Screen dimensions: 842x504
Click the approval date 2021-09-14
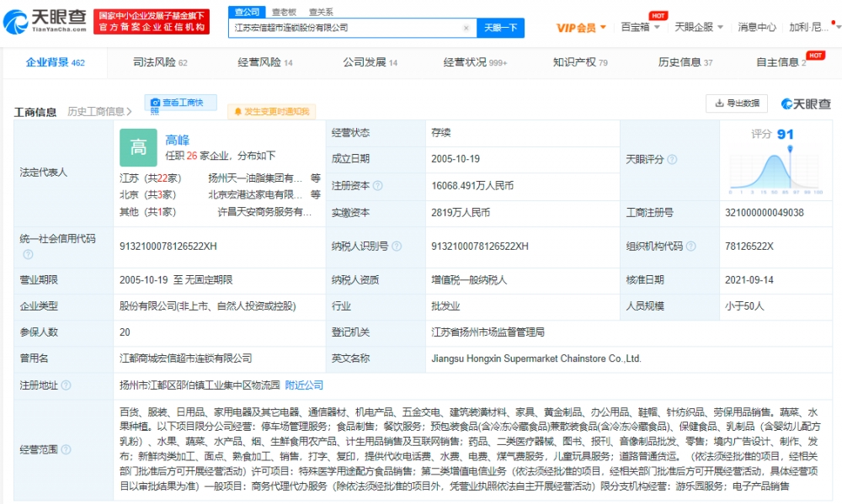click(x=749, y=279)
